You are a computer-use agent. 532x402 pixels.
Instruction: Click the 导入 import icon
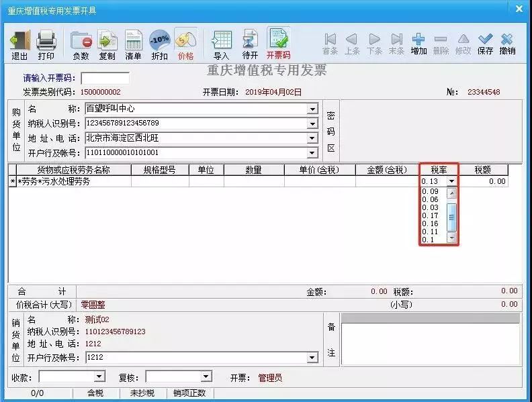(221, 44)
